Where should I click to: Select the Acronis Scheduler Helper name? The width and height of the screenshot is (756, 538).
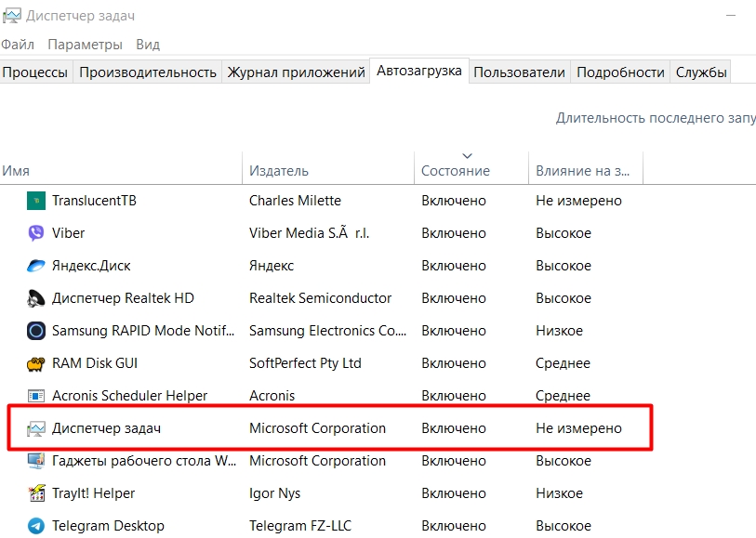coord(129,396)
